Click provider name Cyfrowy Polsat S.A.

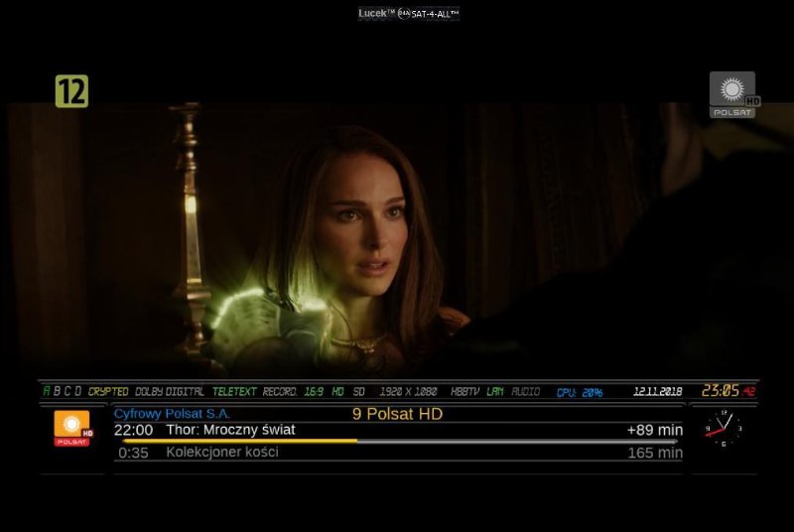point(172,414)
